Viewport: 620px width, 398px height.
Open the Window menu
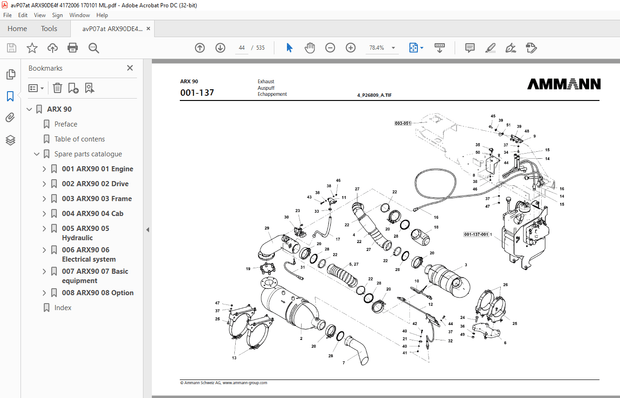pos(79,15)
